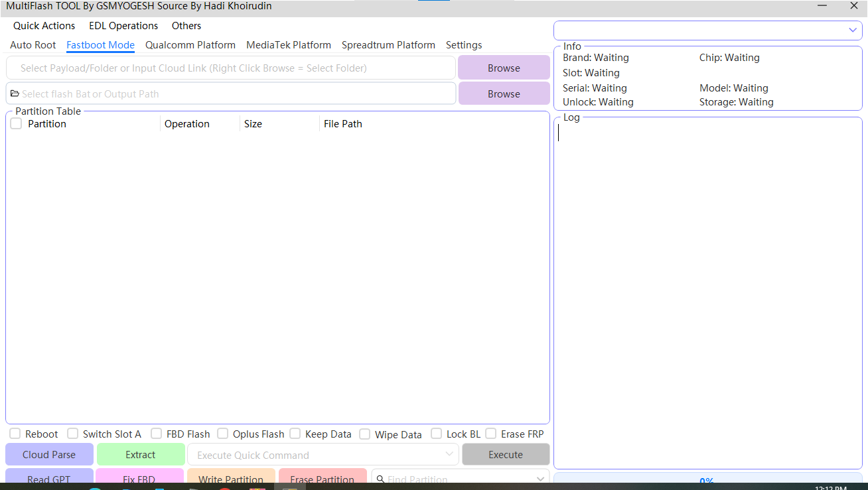This screenshot has width=868, height=490.
Task: Open the dropdown above the Info panel
Action: (x=853, y=30)
